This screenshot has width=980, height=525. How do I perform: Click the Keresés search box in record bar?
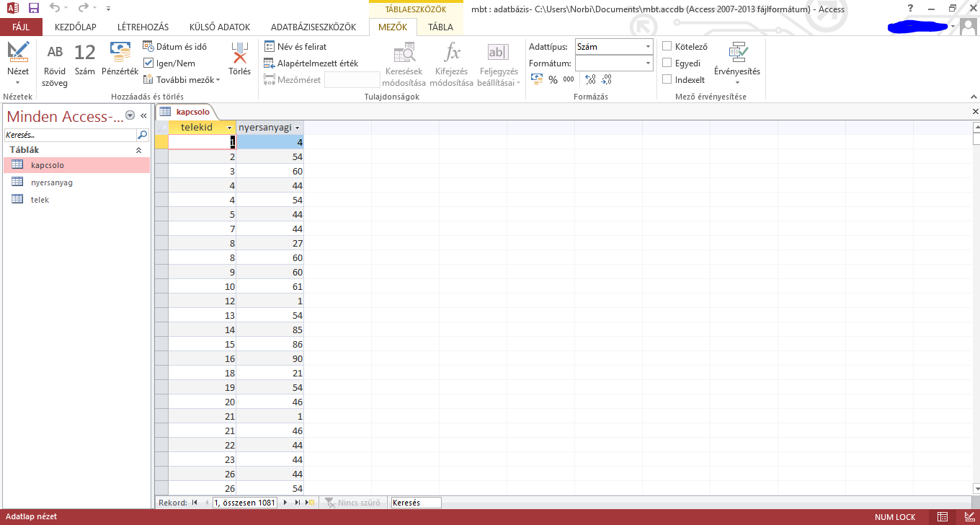click(x=416, y=503)
